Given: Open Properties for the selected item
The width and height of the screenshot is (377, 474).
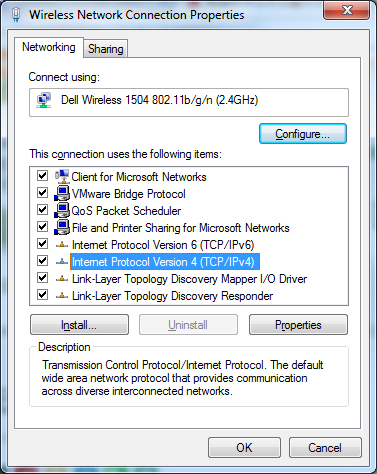Looking at the screenshot, I should tap(298, 325).
